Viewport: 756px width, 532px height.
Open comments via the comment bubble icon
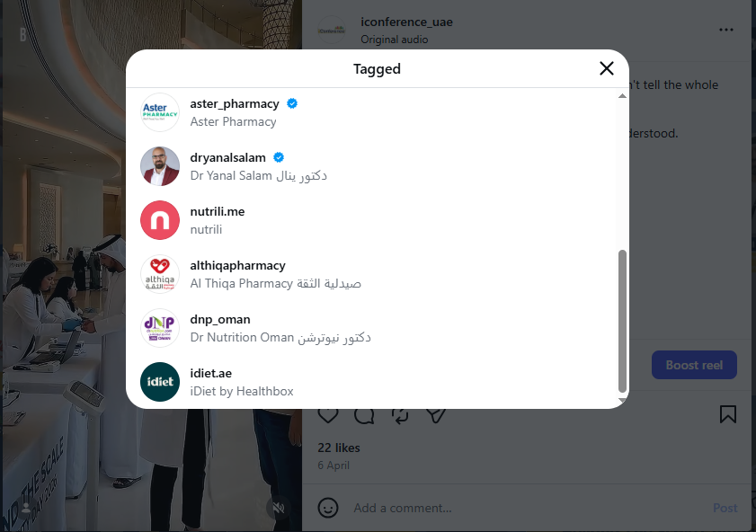click(x=364, y=414)
